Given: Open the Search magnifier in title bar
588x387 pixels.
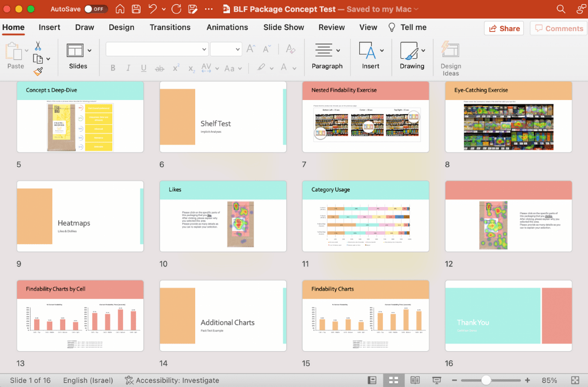Looking at the screenshot, I should [561, 9].
